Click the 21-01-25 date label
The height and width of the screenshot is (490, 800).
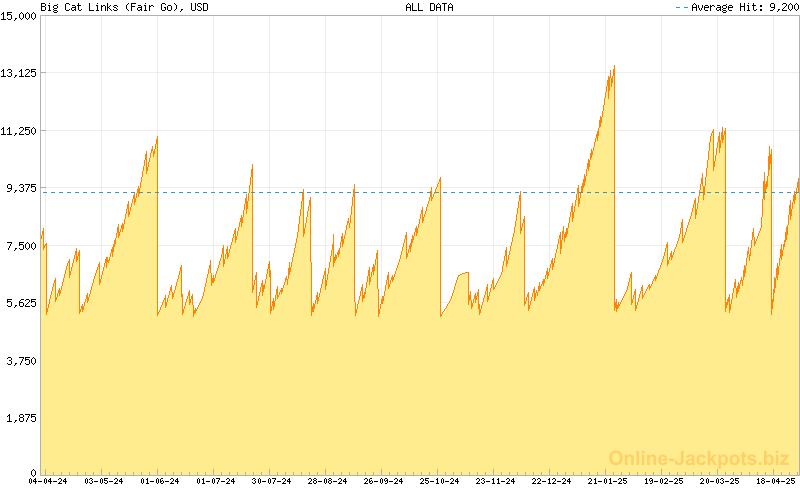point(606,481)
